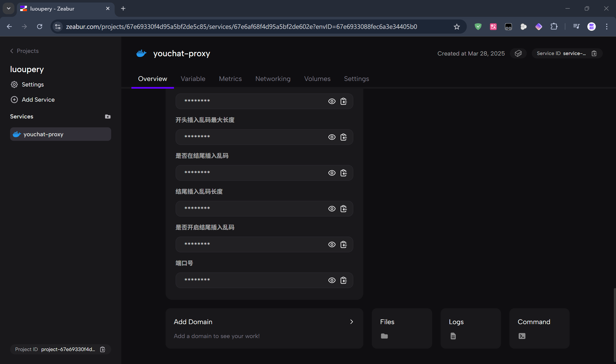Switch to the Variable tab
The height and width of the screenshot is (364, 616).
[x=193, y=79]
